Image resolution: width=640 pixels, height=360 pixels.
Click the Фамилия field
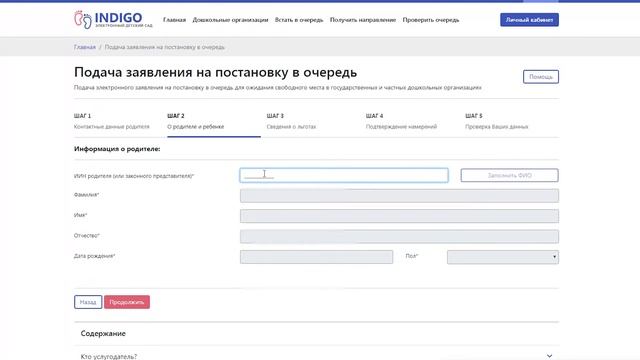(x=399, y=196)
